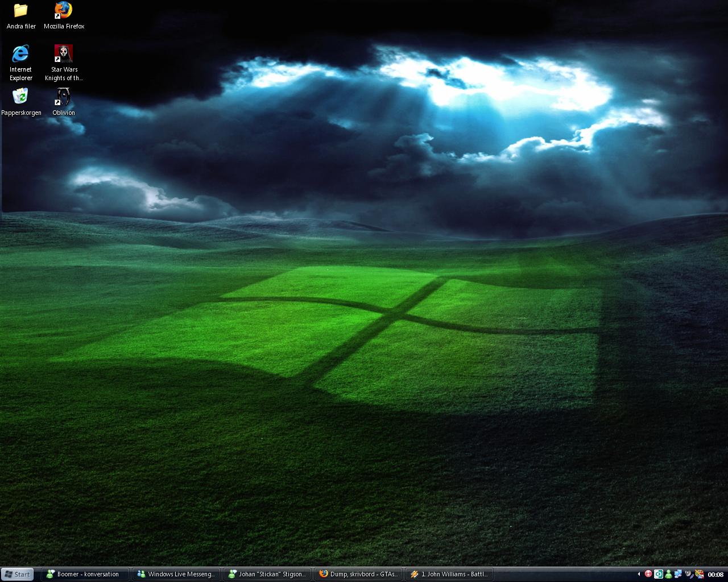
Task: Click the colorful Windows security tray icon
Action: point(700,574)
